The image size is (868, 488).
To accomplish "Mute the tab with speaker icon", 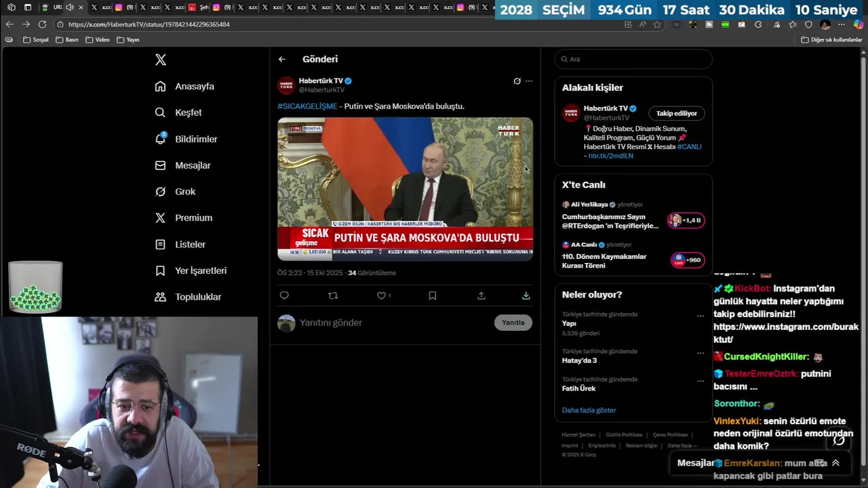I will tap(70, 7).
